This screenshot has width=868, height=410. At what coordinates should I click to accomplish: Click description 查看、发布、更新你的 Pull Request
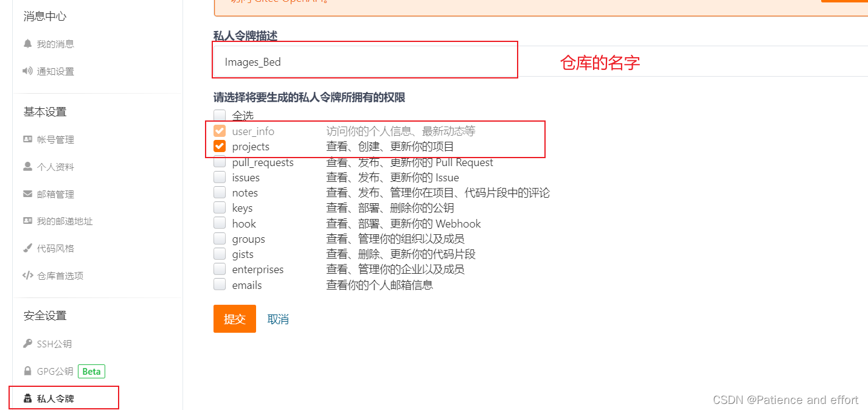(410, 162)
